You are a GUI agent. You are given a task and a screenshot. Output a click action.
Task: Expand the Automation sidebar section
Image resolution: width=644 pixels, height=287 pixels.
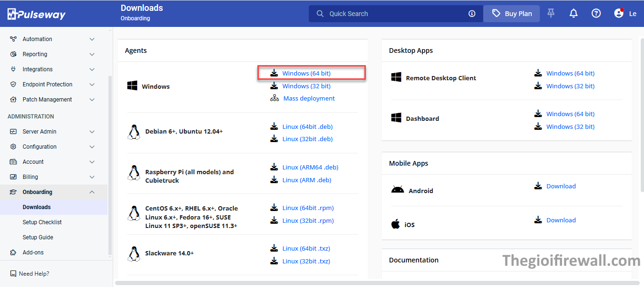pyautogui.click(x=92, y=39)
